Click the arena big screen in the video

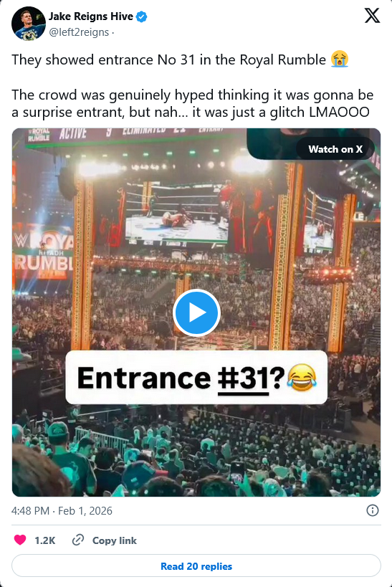click(177, 212)
